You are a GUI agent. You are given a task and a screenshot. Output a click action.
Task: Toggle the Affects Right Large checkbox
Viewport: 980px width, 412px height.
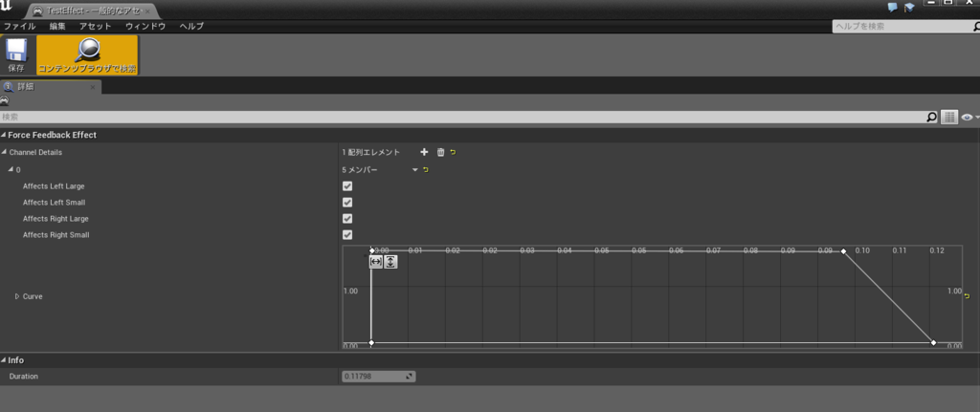(347, 219)
